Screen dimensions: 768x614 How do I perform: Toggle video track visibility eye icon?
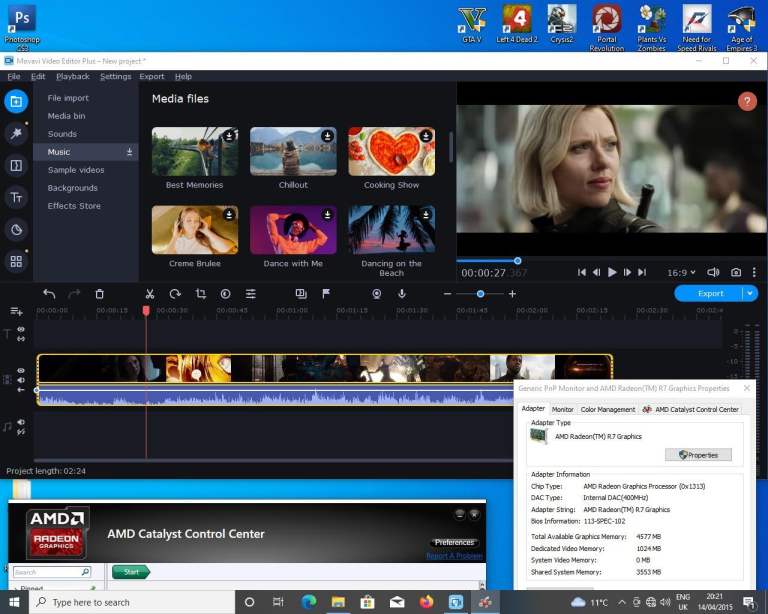tap(21, 369)
